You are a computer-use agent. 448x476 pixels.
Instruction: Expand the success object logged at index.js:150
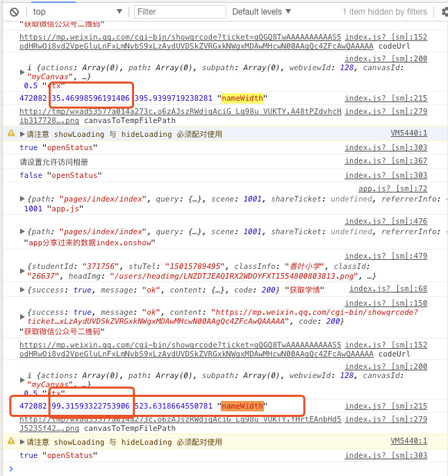(x=22, y=317)
